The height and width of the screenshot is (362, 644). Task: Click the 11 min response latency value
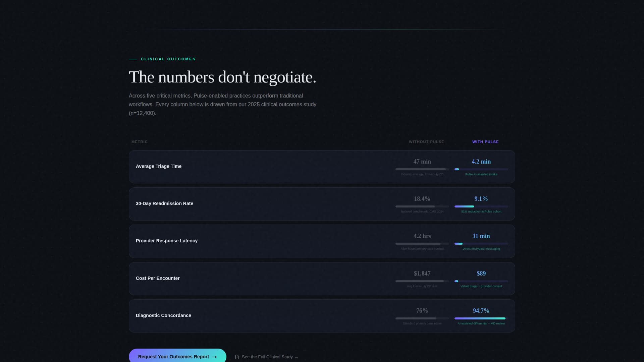point(481,236)
